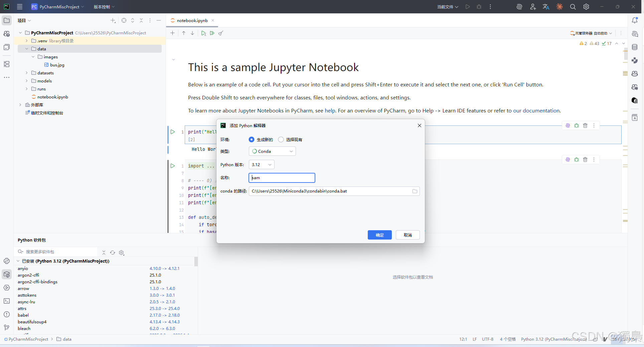Open the main hamburger menu
This screenshot has width=644, height=347.
pyautogui.click(x=20, y=7)
